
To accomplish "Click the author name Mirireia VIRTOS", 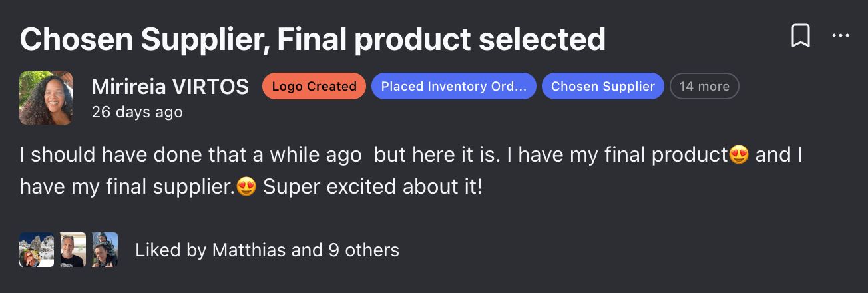I will coord(170,87).
